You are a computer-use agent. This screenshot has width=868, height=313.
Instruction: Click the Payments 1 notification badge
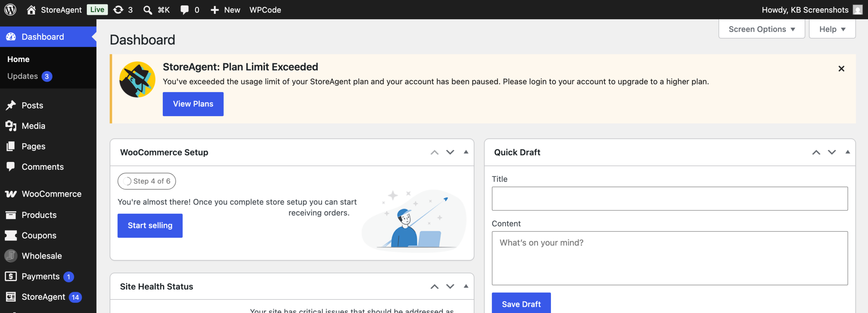[68, 277]
